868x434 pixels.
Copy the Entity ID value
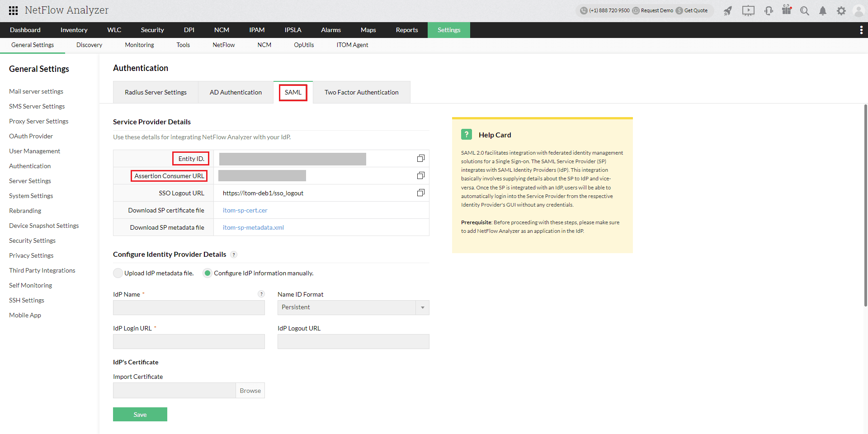pyautogui.click(x=420, y=158)
